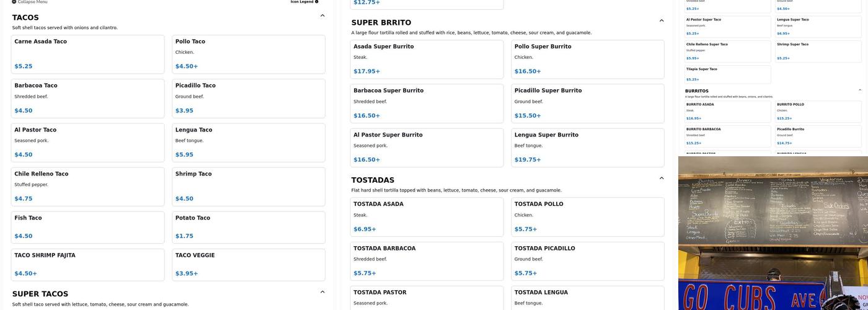
Task: Collapse the TOSTADAS section chevron
Action: pyautogui.click(x=662, y=178)
